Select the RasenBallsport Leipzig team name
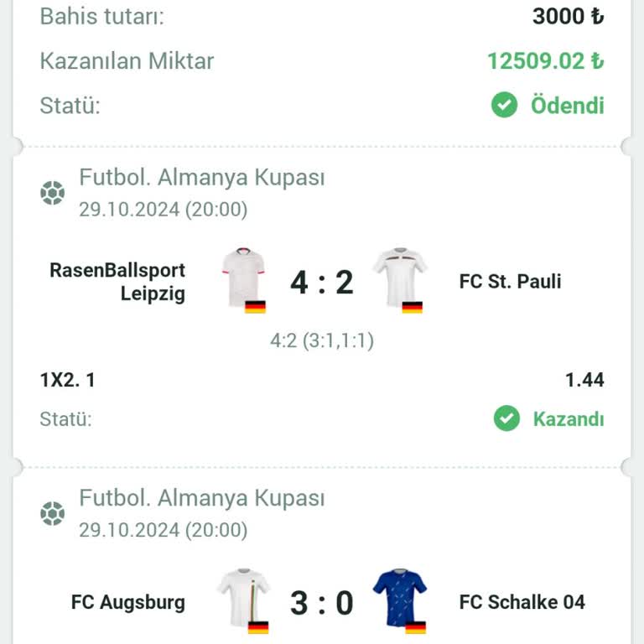The width and height of the screenshot is (644, 644). (x=117, y=282)
